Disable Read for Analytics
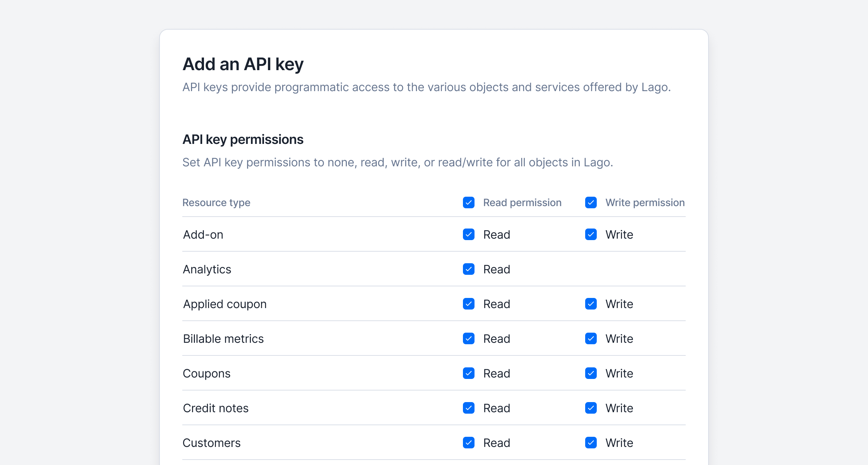The image size is (868, 465). [469, 269]
